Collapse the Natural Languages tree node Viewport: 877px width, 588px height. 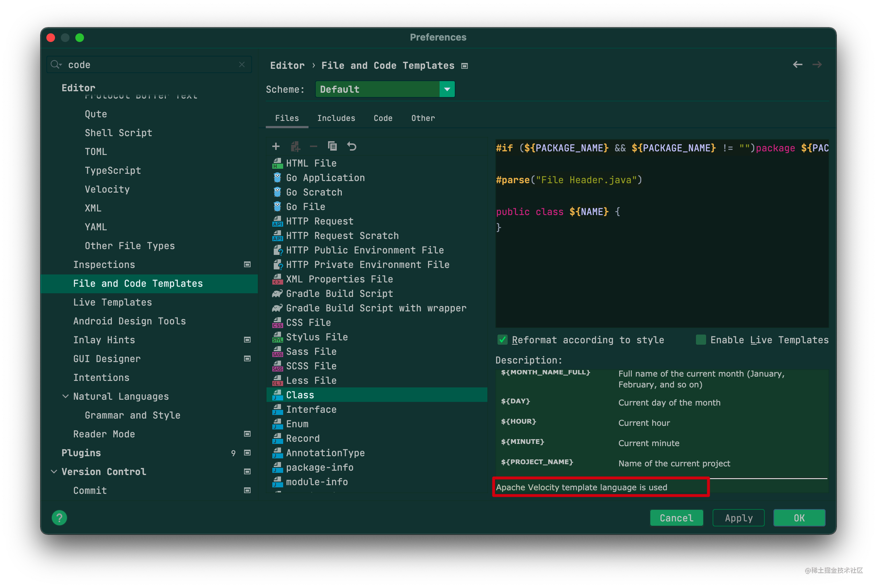65,396
